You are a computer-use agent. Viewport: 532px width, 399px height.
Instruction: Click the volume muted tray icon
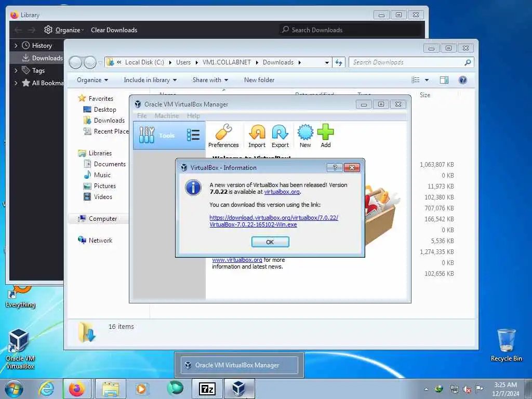click(467, 390)
